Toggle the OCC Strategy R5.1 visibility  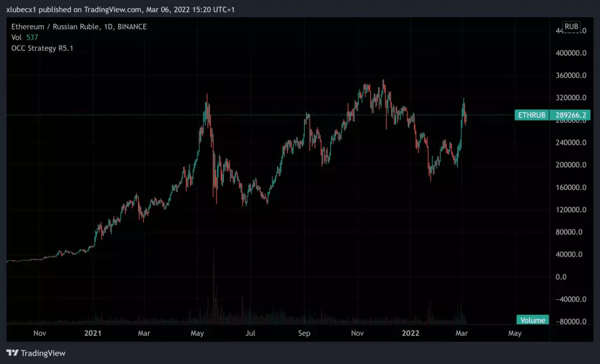(x=41, y=48)
